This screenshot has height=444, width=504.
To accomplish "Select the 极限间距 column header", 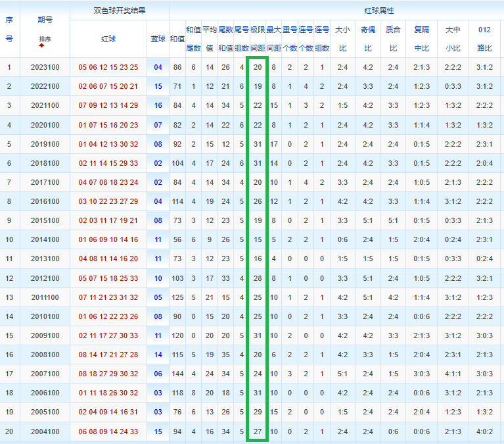I will point(258,39).
